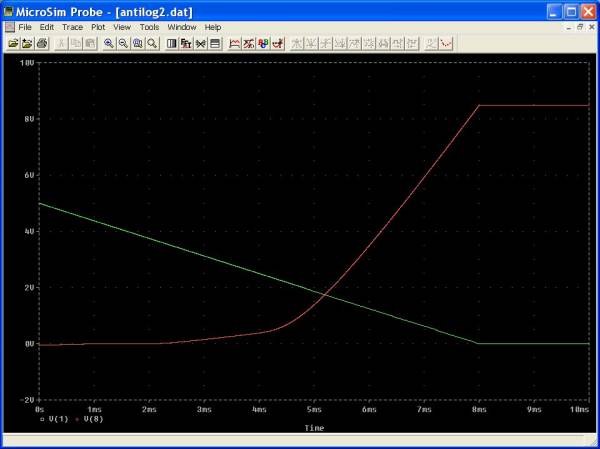Click the greyed cursor point icon
Image resolution: width=600 pixels, height=449 pixels.
point(368,44)
